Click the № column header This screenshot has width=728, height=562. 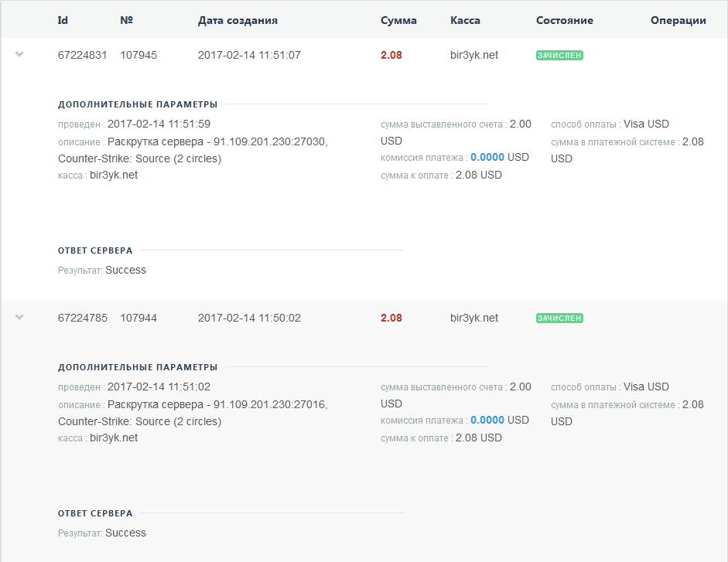pos(127,21)
